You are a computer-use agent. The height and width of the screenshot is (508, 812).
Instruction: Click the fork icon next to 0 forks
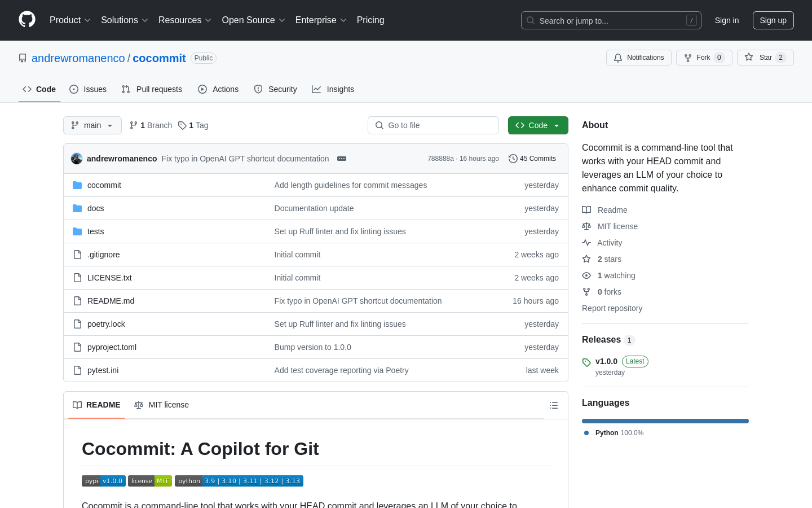click(x=586, y=292)
